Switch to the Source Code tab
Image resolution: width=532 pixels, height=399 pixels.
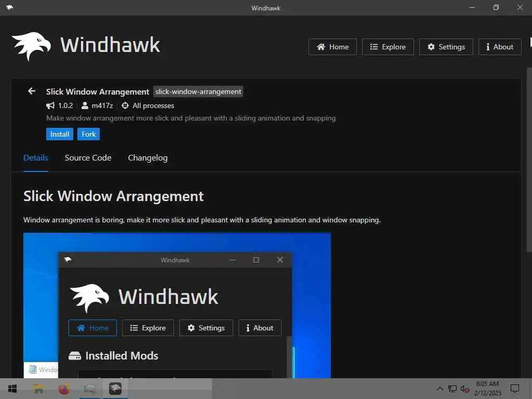point(88,158)
